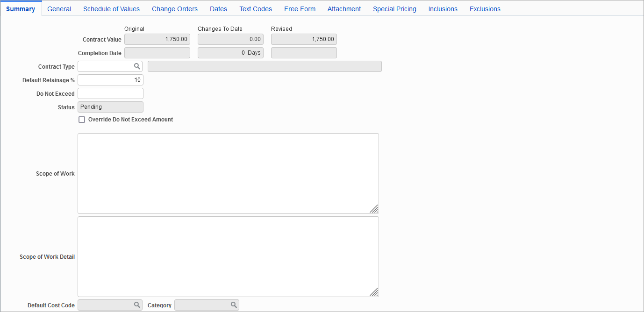This screenshot has height=312, width=644.
Task: Select the Inclusions tab
Action: point(442,8)
